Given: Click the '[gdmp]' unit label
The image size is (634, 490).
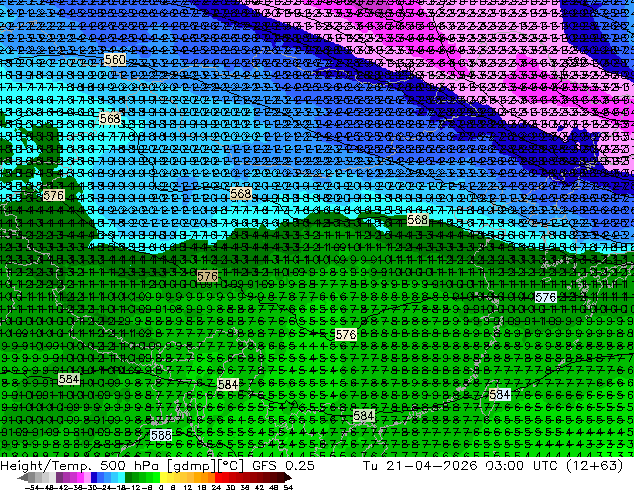Looking at the screenshot, I should (x=192, y=466).
